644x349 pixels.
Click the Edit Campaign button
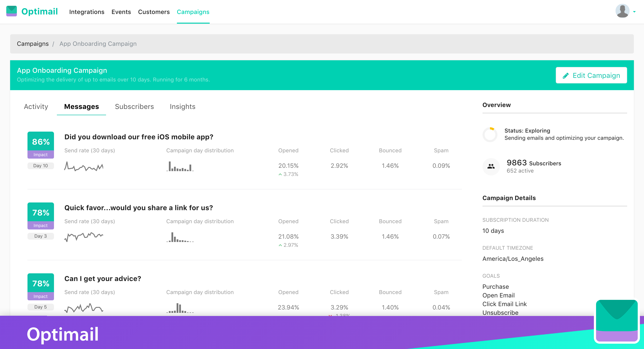pos(591,75)
